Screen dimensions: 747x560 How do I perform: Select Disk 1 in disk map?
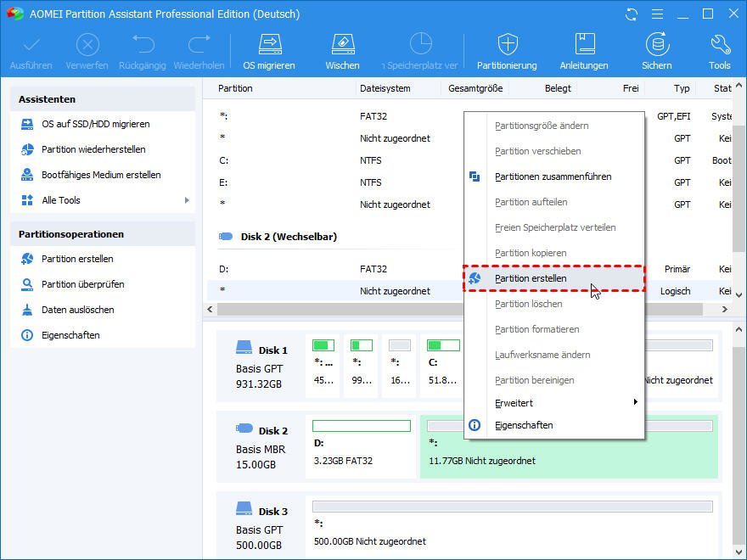point(261,366)
